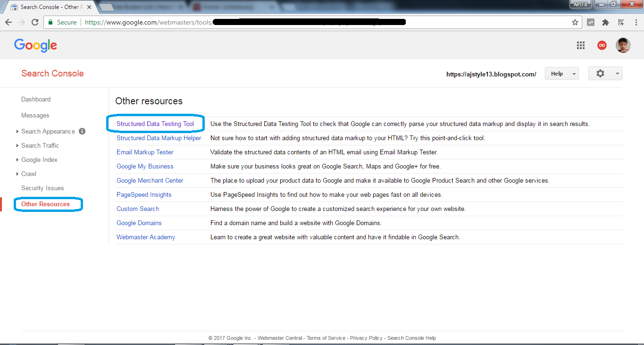This screenshot has width=644, height=345.
Task: Open the Help dropdown button
Action: [562, 74]
